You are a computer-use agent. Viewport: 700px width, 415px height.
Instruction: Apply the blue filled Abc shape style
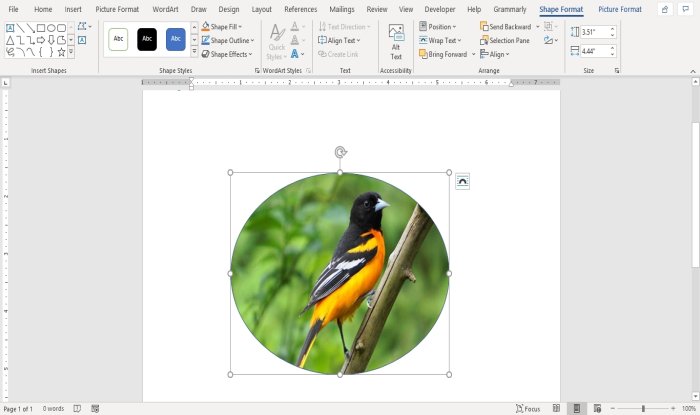coord(175,39)
